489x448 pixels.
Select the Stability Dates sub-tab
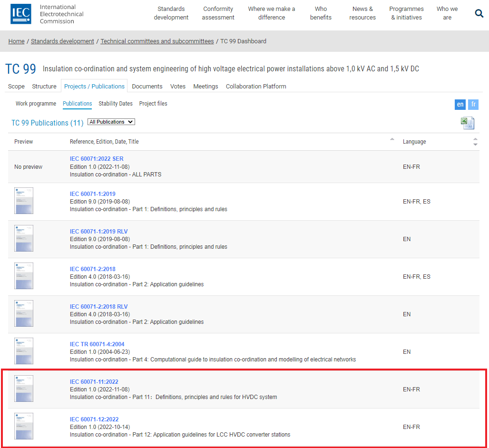(x=116, y=104)
